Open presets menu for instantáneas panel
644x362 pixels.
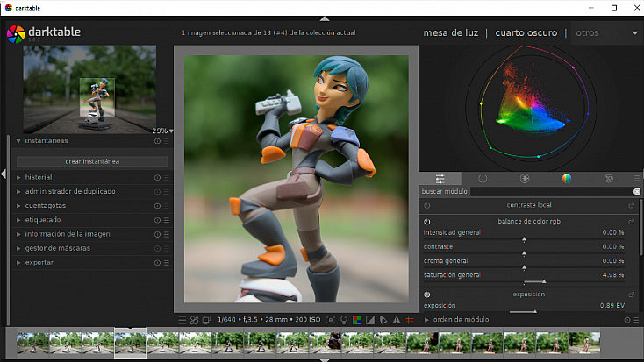point(167,141)
